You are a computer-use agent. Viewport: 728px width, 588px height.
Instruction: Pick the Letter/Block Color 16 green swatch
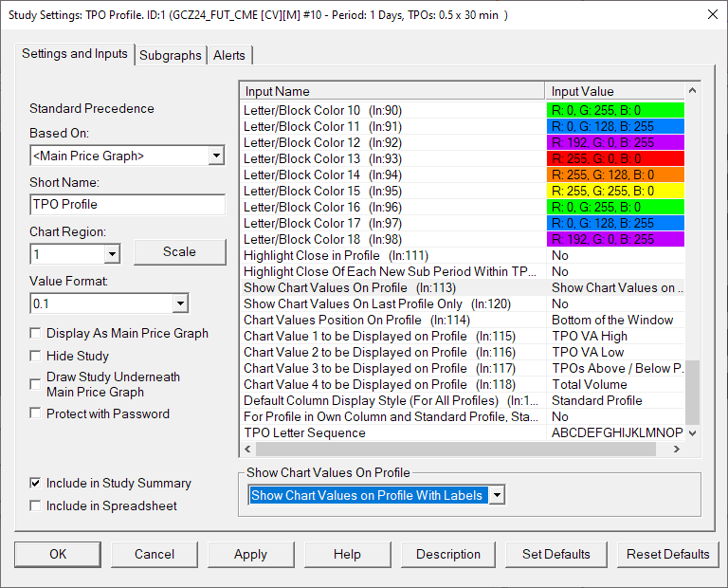pyautogui.click(x=615, y=207)
